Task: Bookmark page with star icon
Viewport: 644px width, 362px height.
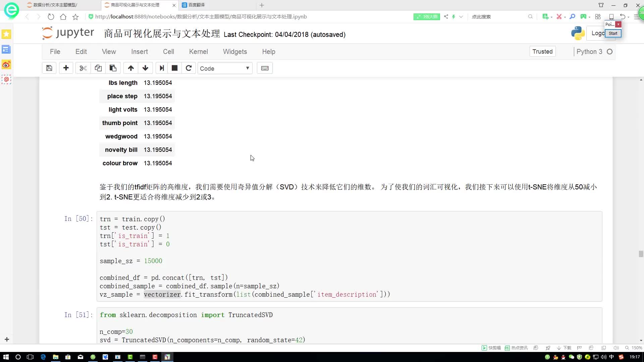Action: tap(75, 16)
